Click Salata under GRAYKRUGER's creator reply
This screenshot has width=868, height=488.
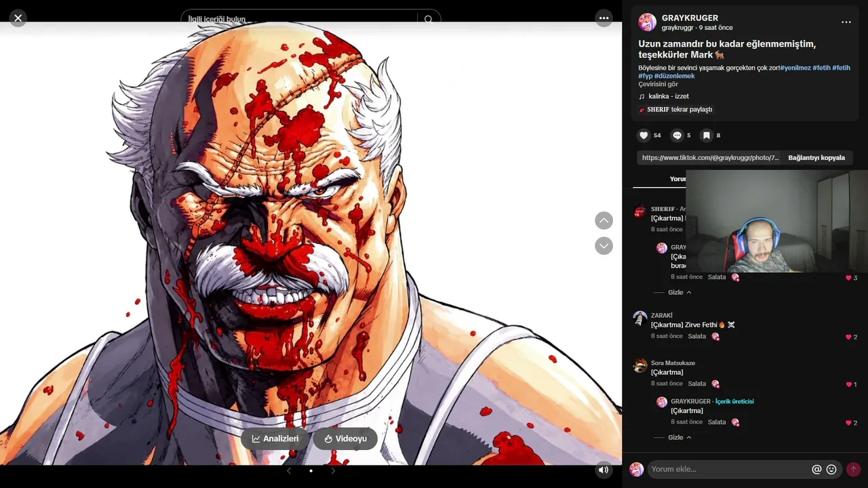717,422
